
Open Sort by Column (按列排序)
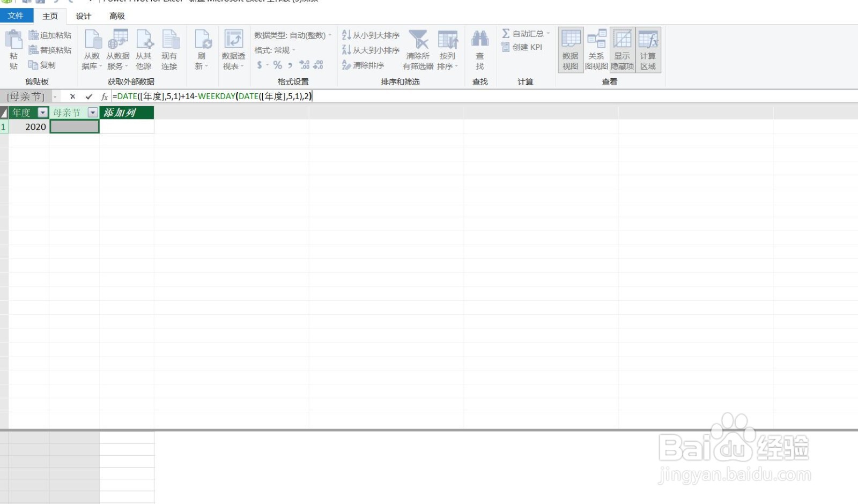tap(448, 50)
